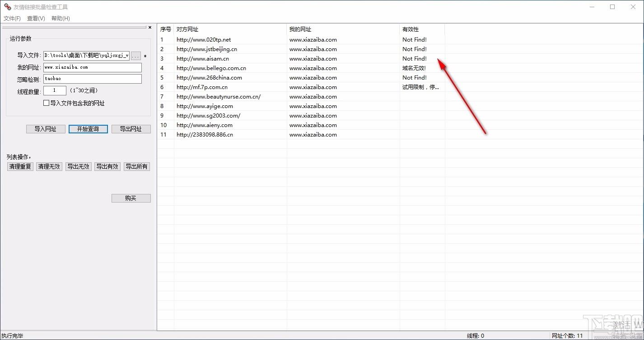Image resolution: width=644 pixels, height=340 pixels.
Task: Click the 开始查询 button
Action: (88, 129)
